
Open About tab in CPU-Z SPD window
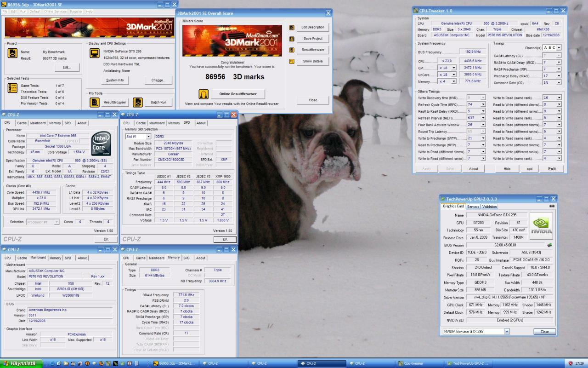[201, 123]
